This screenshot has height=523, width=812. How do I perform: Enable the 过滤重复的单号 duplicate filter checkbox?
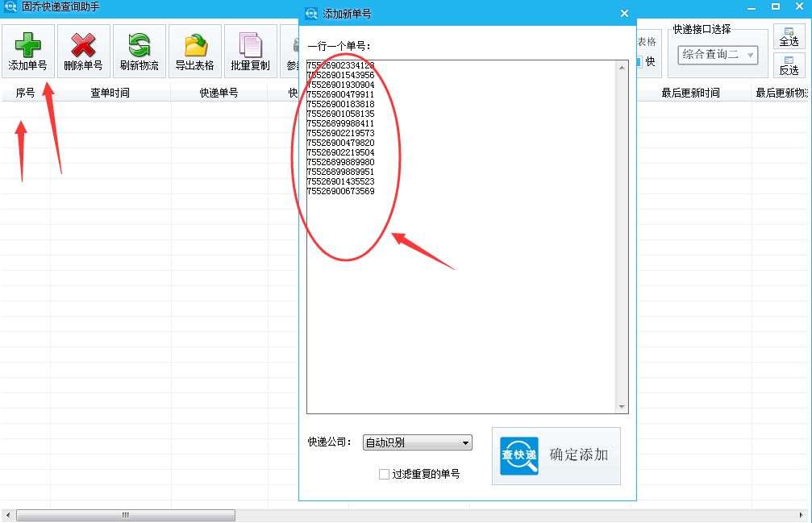coord(384,475)
